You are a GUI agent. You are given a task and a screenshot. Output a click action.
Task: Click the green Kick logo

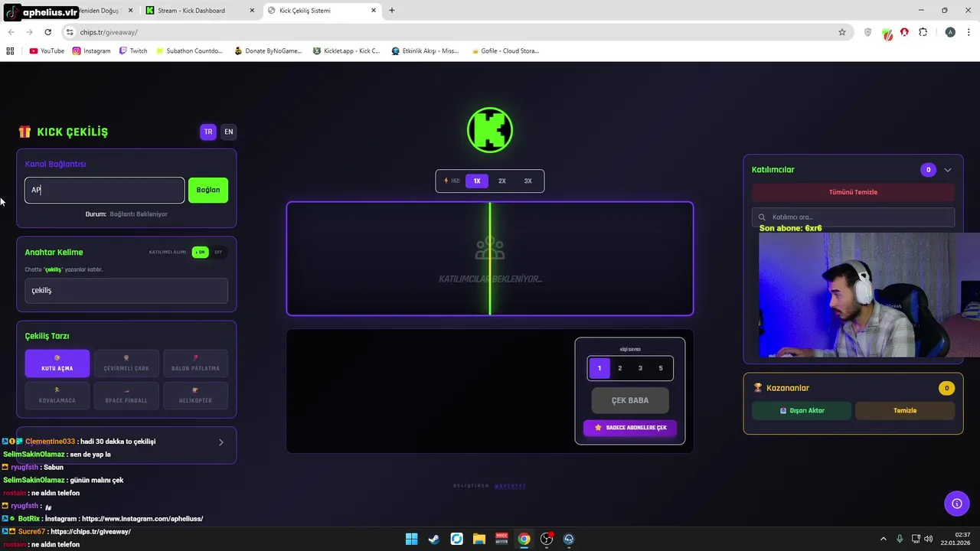490,130
